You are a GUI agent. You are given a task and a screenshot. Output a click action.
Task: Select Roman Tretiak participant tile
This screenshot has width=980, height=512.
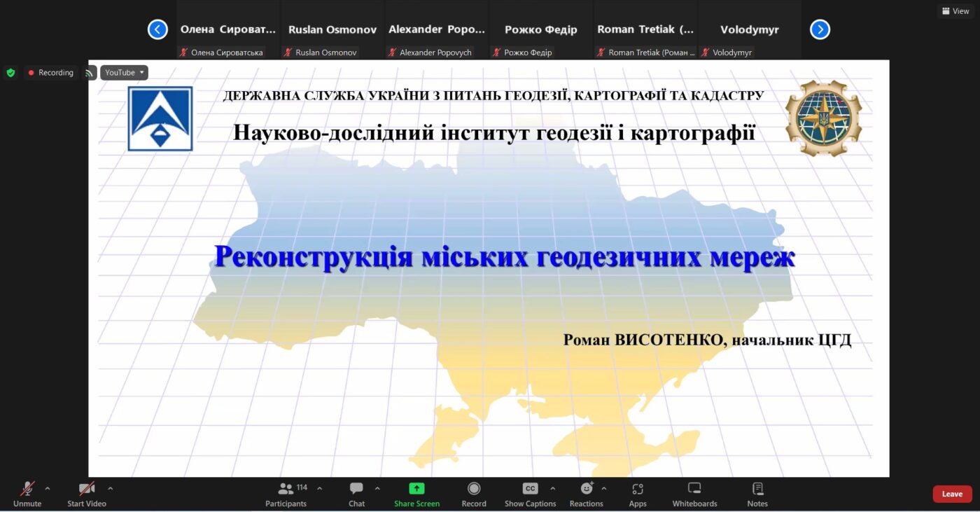pos(645,29)
